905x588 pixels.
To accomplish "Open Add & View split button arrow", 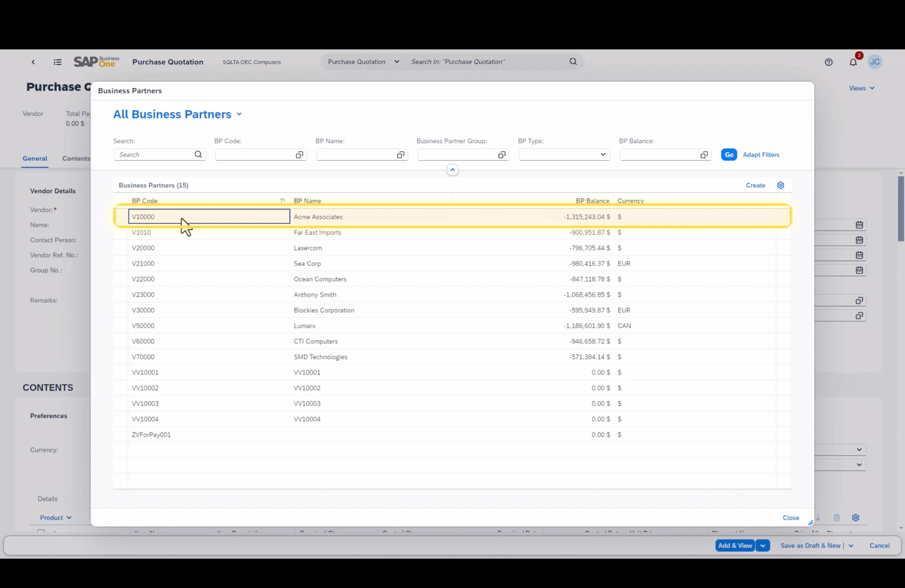I will (x=763, y=546).
